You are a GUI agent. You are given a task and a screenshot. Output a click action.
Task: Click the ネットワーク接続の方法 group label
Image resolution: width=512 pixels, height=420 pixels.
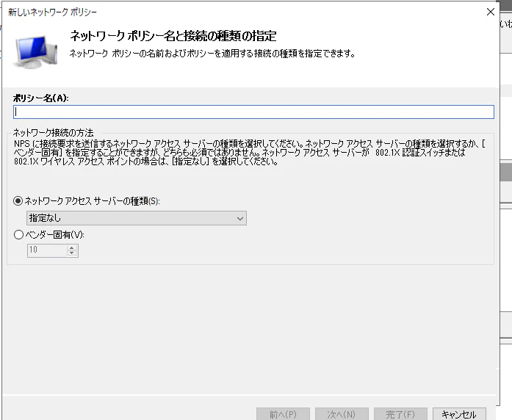click(53, 132)
